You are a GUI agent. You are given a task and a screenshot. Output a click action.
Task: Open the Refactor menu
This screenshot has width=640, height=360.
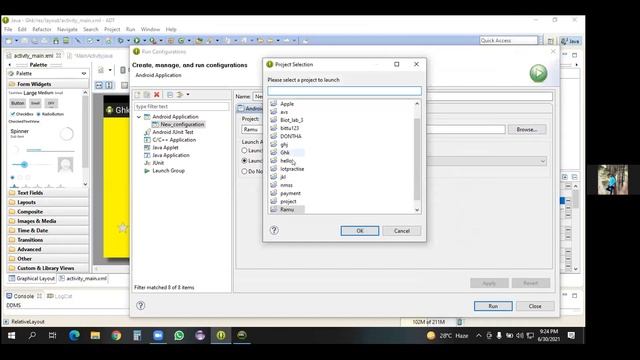[x=42, y=29]
